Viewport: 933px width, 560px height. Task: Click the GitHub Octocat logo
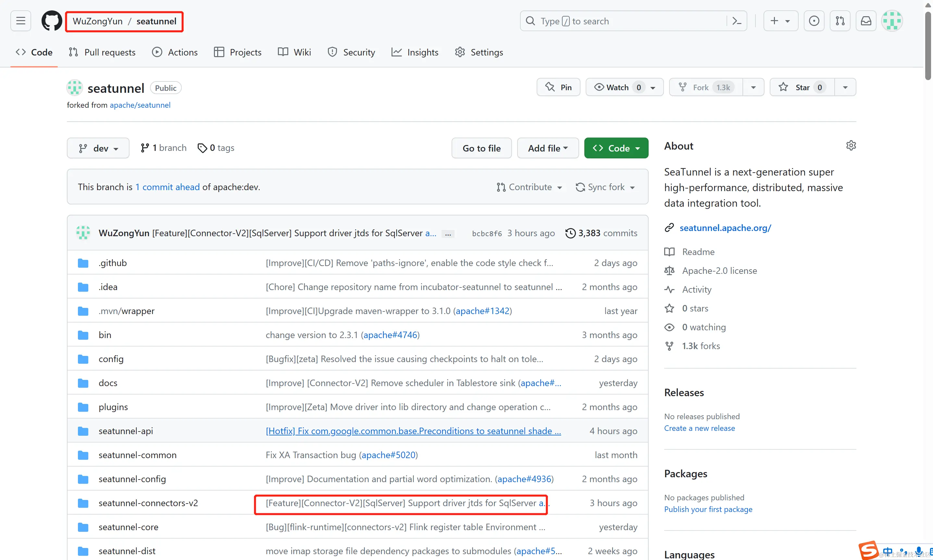point(52,21)
